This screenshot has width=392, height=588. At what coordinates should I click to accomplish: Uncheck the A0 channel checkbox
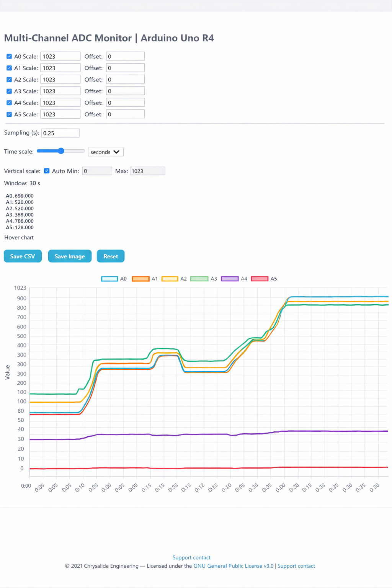9,56
